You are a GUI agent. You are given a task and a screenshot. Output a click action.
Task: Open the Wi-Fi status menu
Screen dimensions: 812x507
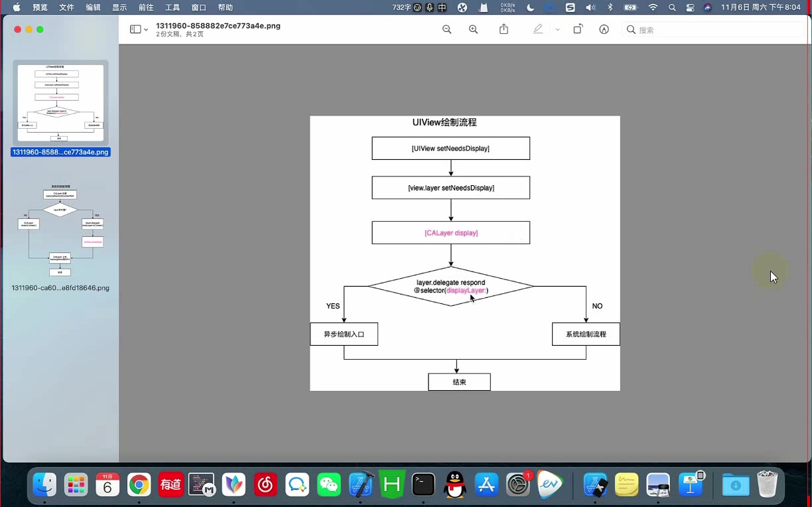654,7
